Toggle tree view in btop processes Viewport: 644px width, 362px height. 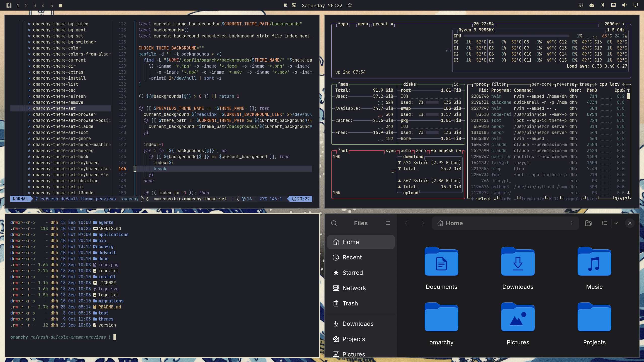584,84
